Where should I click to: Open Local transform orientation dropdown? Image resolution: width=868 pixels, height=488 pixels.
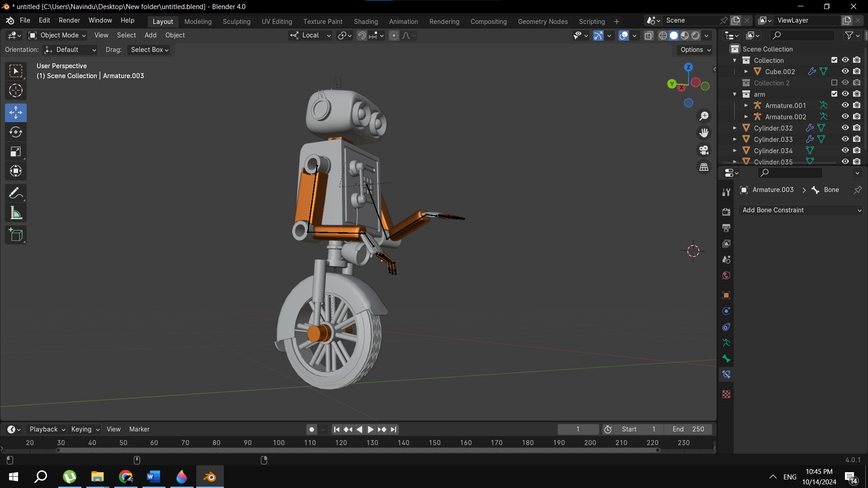point(311,35)
